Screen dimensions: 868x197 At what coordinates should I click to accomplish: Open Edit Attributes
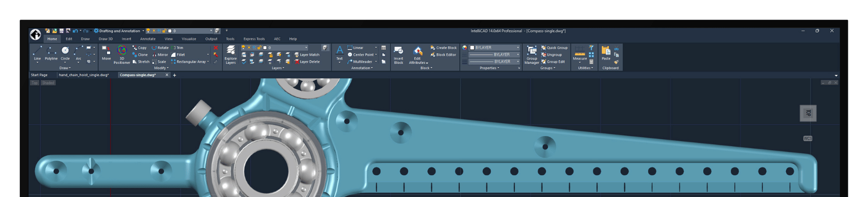[x=418, y=55]
